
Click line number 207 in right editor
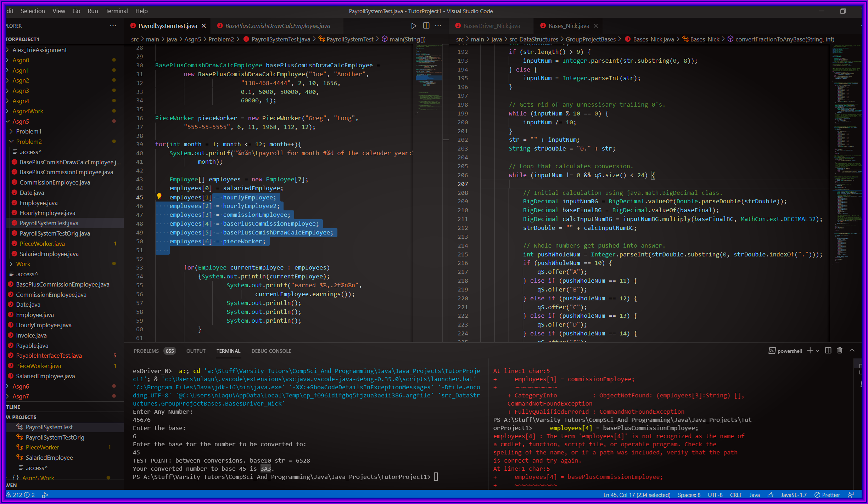tap(463, 184)
